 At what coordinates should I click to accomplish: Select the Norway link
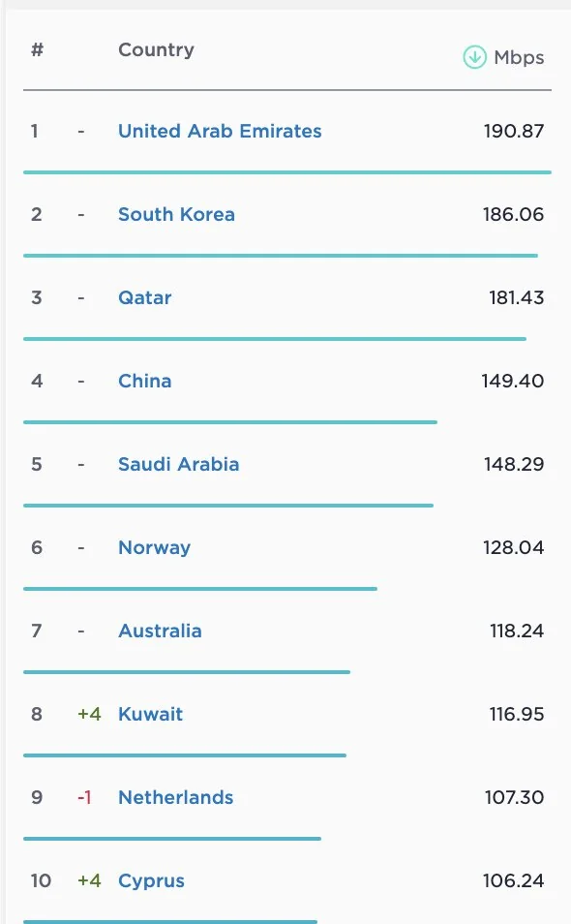(153, 547)
